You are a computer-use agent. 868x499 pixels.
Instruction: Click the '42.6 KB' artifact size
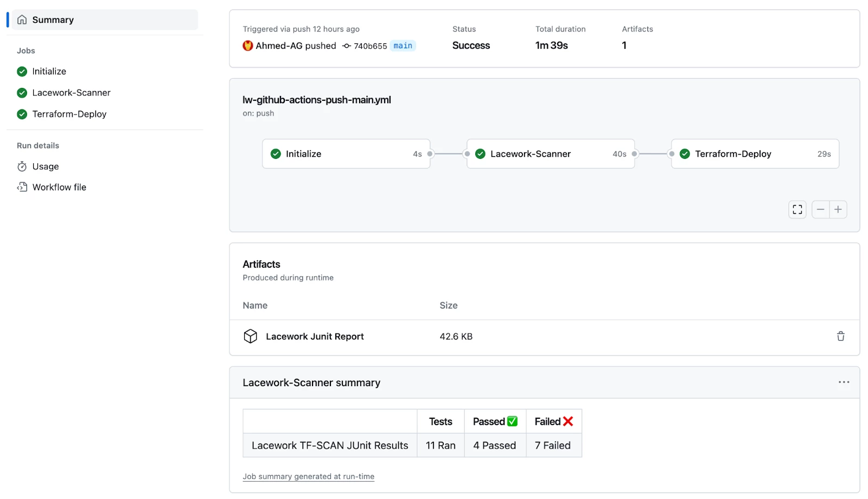[x=456, y=336]
